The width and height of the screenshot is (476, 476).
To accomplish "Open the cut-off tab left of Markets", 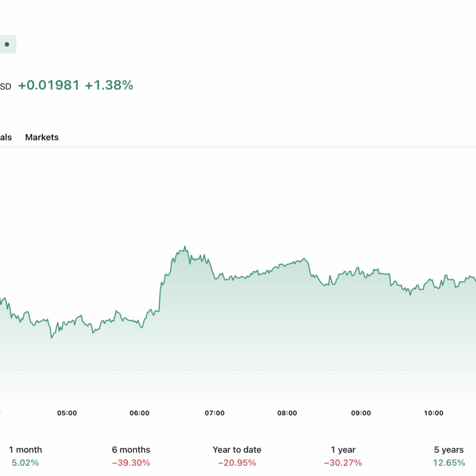I will tap(6, 137).
